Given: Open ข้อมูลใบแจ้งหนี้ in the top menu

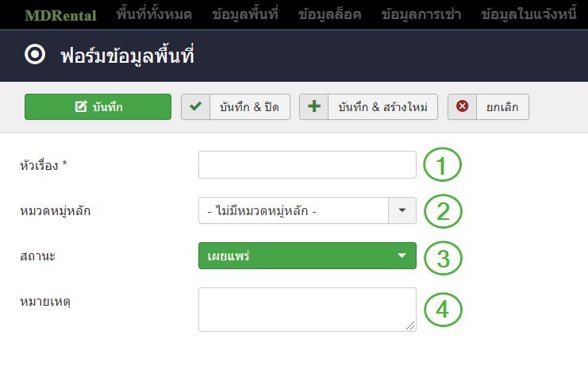Looking at the screenshot, I should point(528,14).
